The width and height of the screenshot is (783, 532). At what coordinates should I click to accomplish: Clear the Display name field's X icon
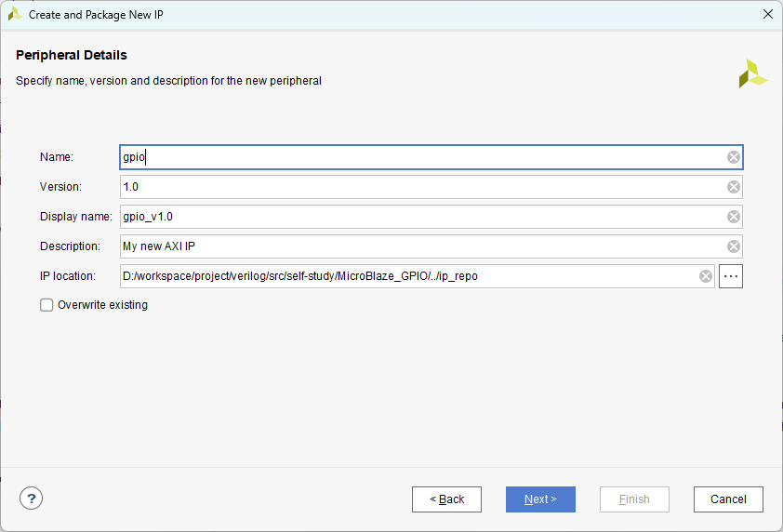tap(734, 217)
